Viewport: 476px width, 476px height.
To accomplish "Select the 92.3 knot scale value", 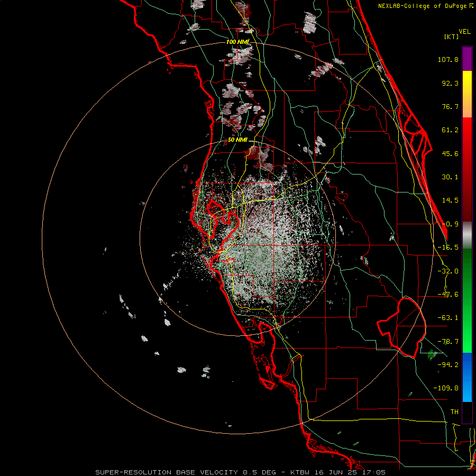I will pos(450,83).
